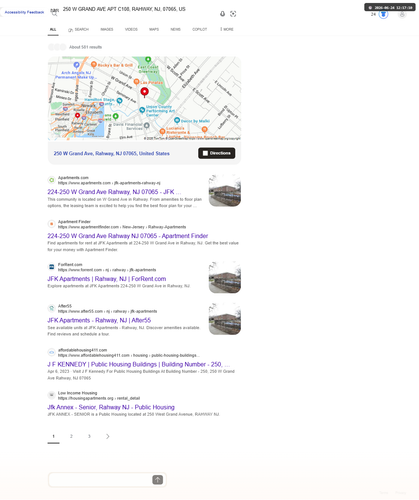Select Arch Angels NJ Permanent Make Up marker
Image resolution: width=419 pixels, height=500 pixels.
point(76,65)
